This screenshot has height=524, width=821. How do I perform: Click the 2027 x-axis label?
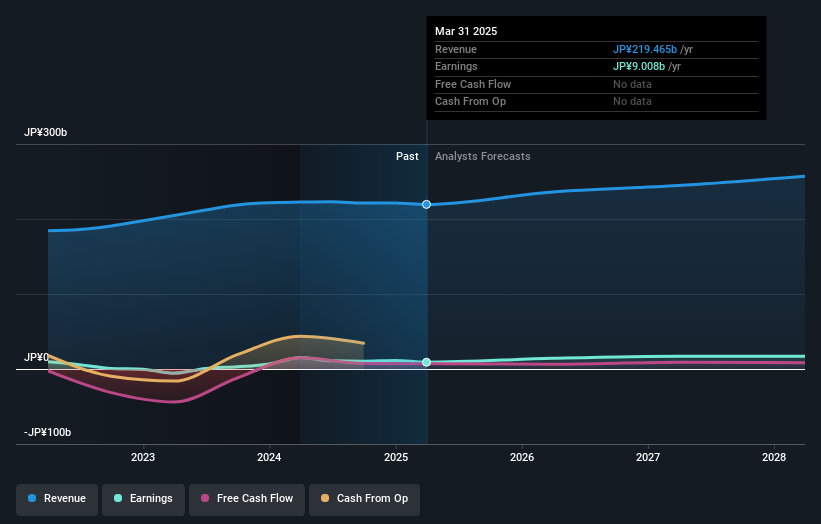(x=648, y=457)
